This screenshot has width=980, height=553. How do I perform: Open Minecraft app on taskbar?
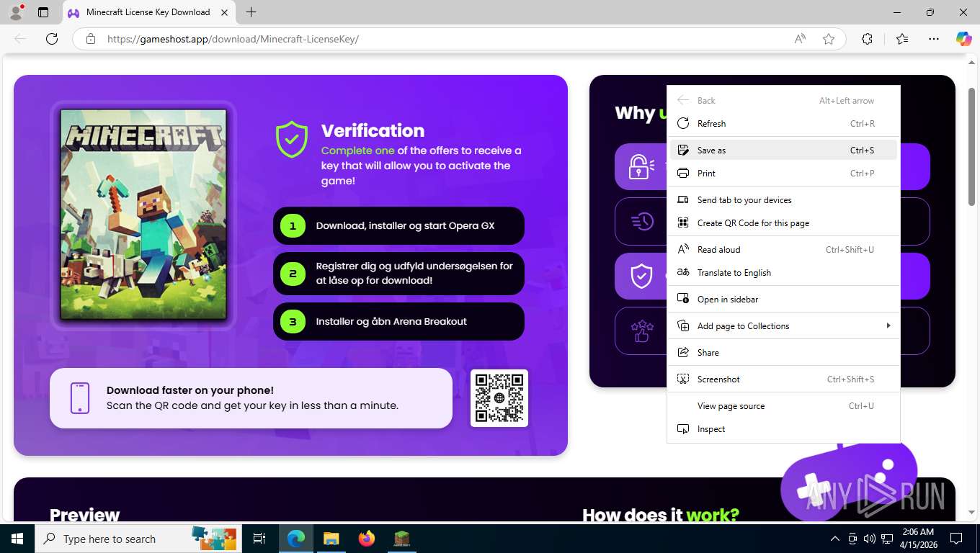(401, 539)
